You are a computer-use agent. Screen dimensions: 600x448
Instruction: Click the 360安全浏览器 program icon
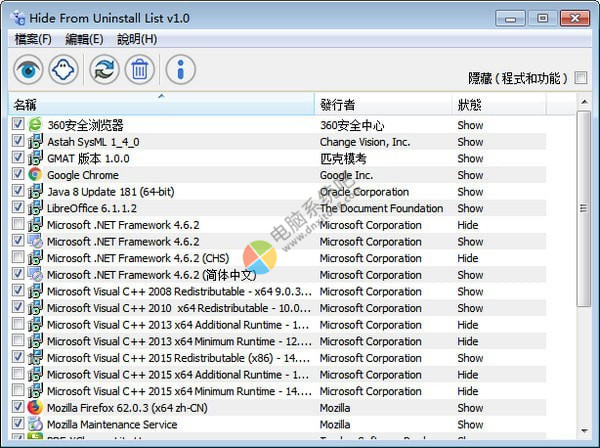[35, 125]
